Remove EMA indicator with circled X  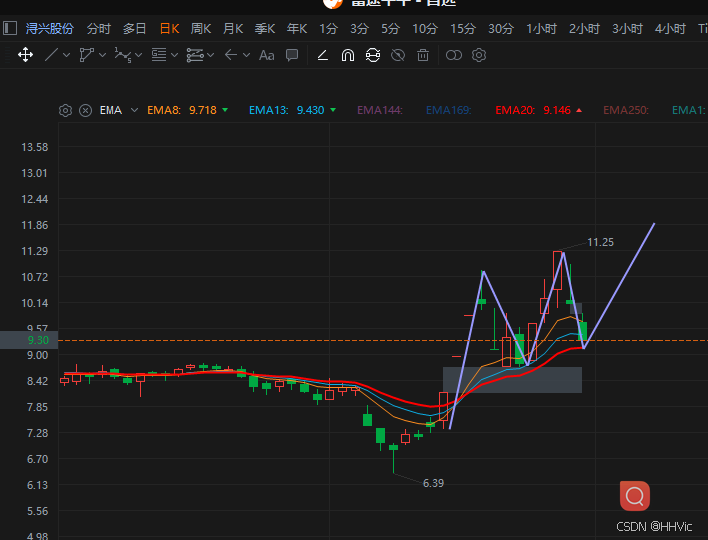tap(85, 110)
